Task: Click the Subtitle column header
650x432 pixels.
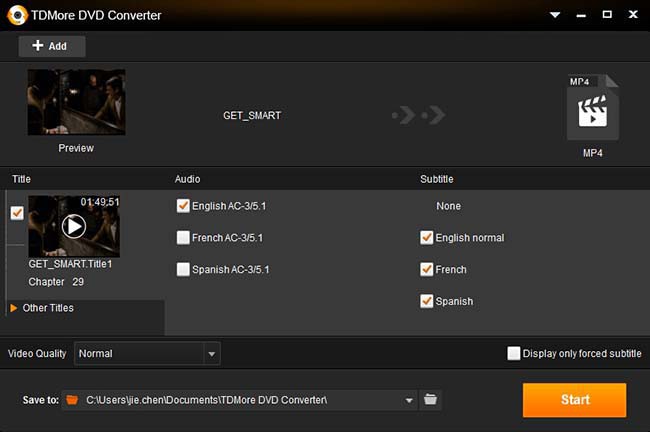Action: pos(437,179)
